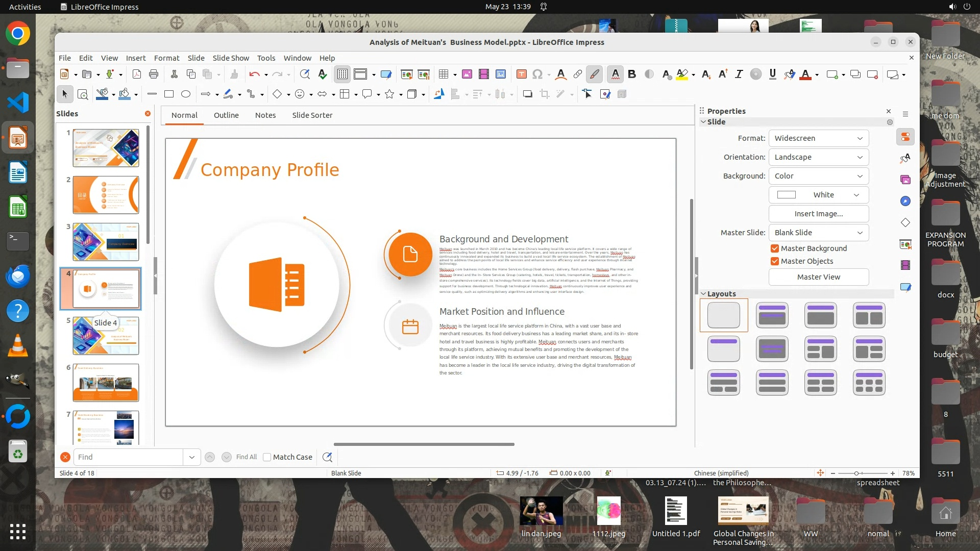Screen dimensions: 980x551
Task: Click the Master View button
Action: click(x=818, y=277)
